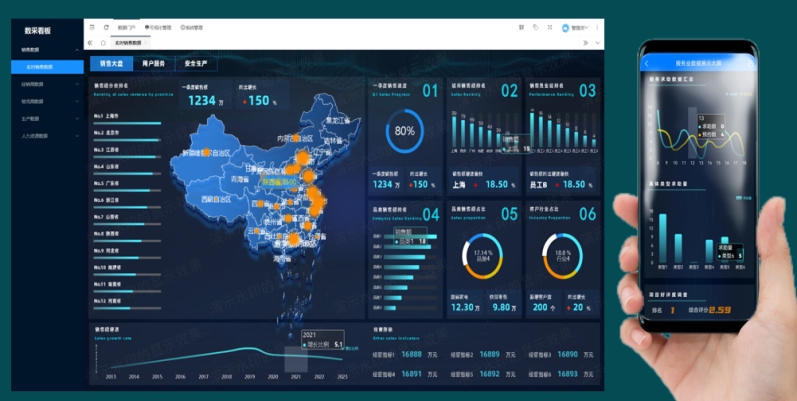Viewport: 797px width, 401px height.
Task: Click the hamburger menu collapse icon
Action: [91, 28]
